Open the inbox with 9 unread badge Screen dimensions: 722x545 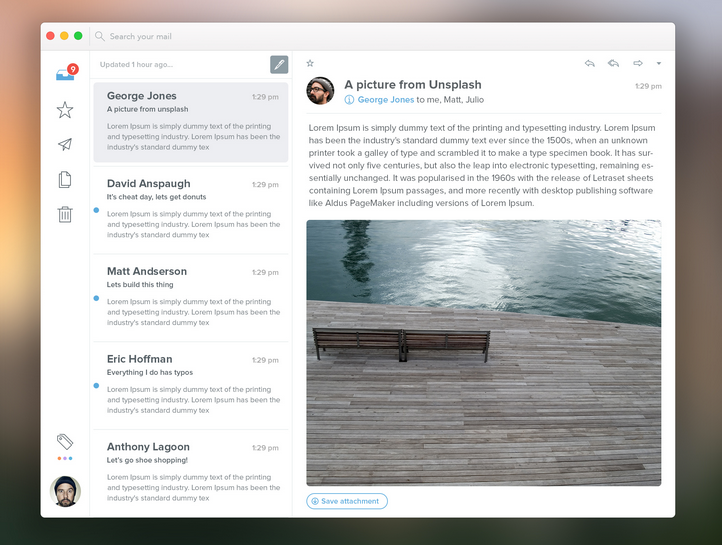tap(65, 74)
